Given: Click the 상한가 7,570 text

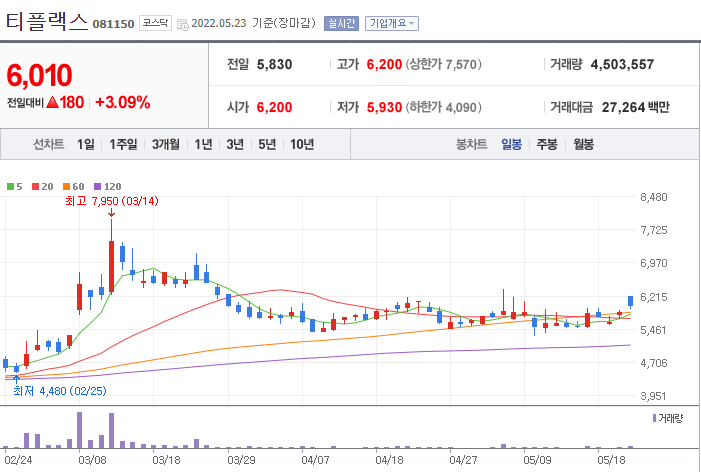Looking at the screenshot, I should (x=443, y=64).
